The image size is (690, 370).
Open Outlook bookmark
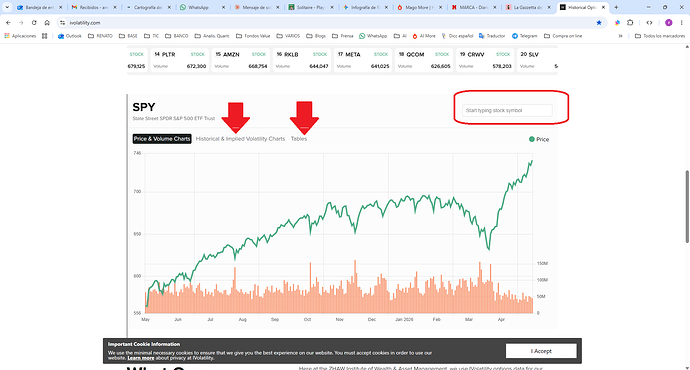click(x=70, y=36)
